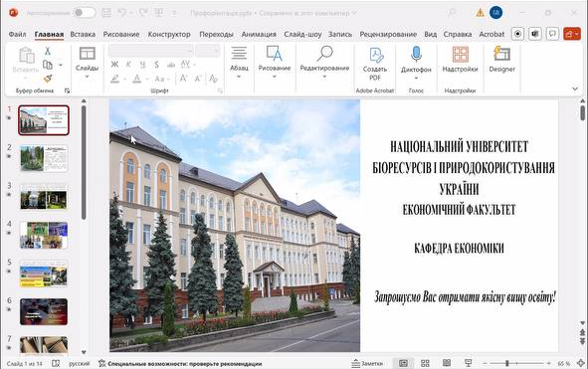588x369 pixels.
Task: Click the yellow warning triangle icon
Action: coord(480,13)
